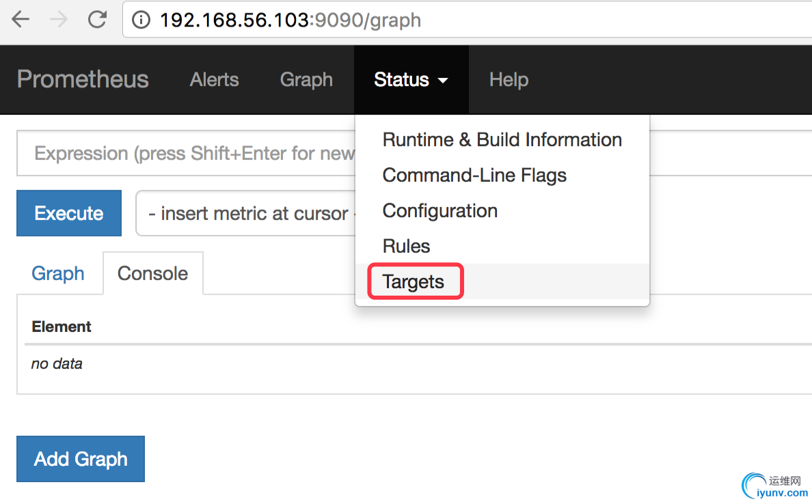
Task: Open the Targets page from Status menu
Action: [x=414, y=282]
